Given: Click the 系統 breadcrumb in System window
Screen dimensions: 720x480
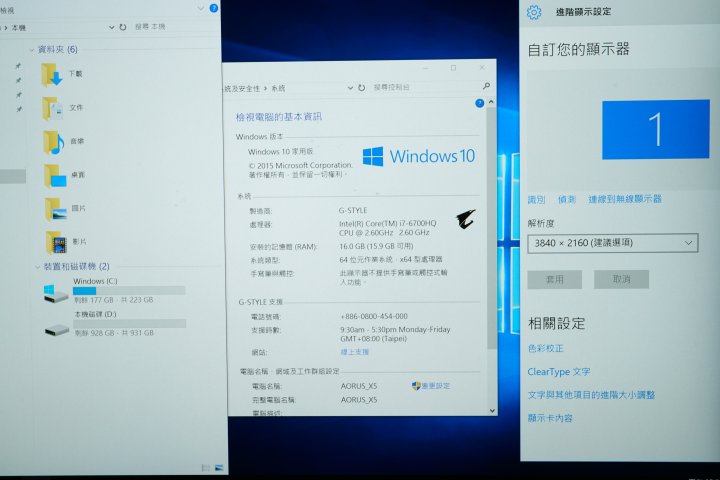Looking at the screenshot, I should click(x=278, y=89).
